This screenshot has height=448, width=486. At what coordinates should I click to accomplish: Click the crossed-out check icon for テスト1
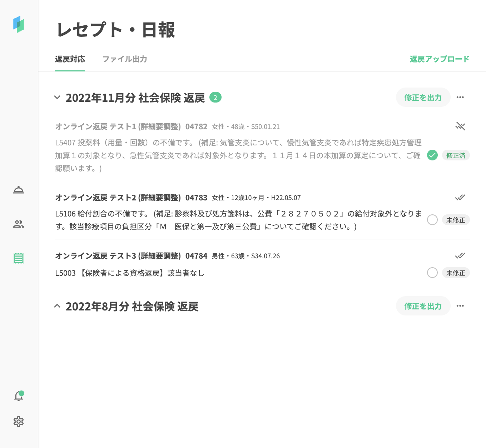(x=460, y=126)
